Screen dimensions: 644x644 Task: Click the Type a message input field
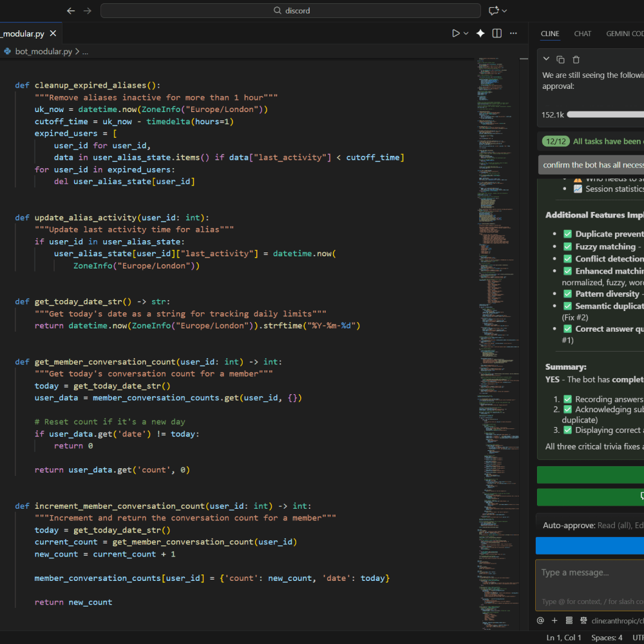[x=589, y=573]
